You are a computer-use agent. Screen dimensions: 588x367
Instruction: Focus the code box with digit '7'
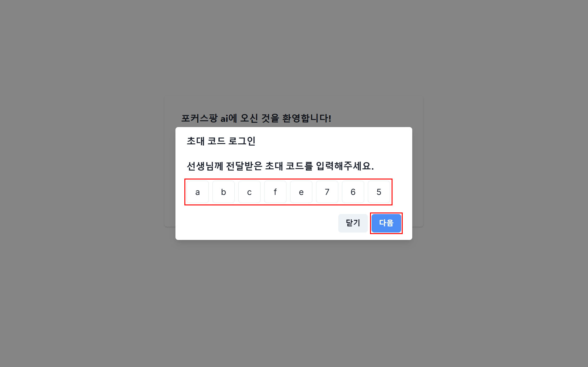click(x=327, y=192)
